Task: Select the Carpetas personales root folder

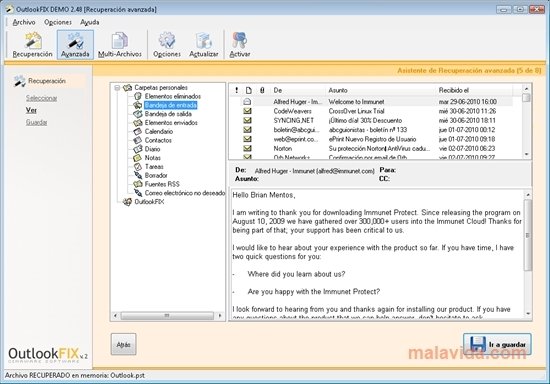Action: 161,88
